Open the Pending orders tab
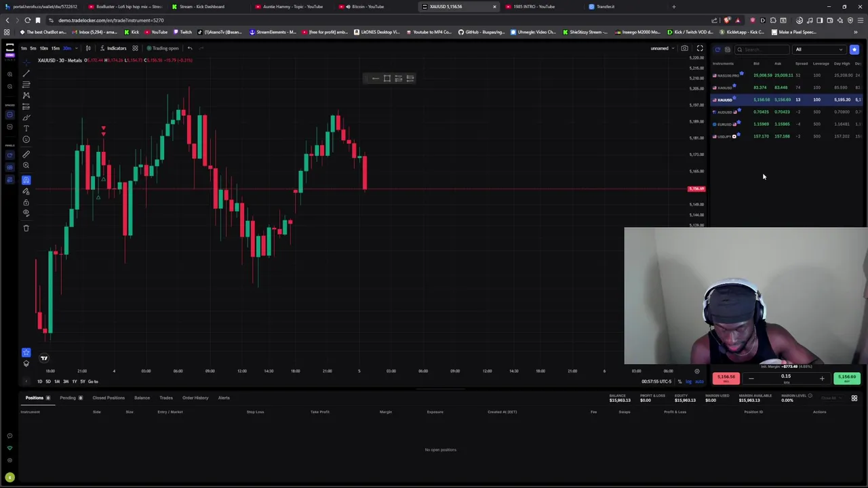 (x=71, y=398)
